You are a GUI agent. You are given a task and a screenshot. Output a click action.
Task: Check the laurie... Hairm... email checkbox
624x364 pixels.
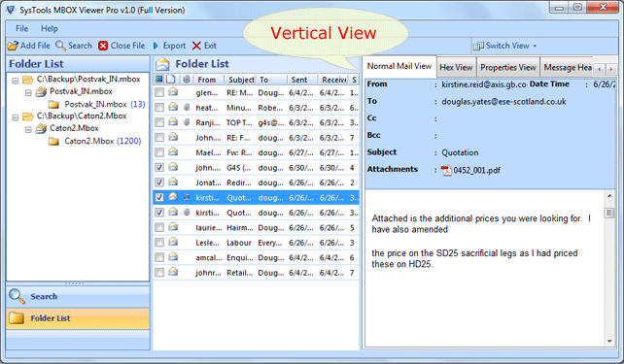click(159, 227)
